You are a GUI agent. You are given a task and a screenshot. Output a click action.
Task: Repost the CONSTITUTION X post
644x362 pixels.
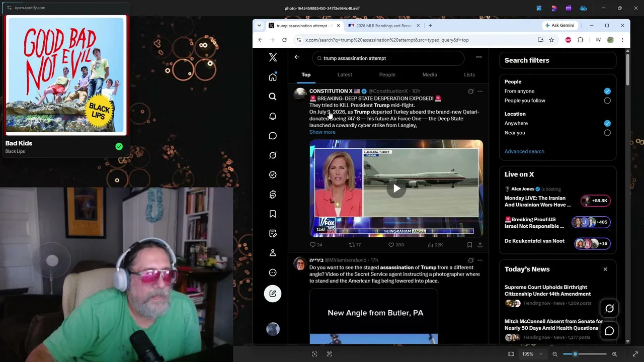[355, 245]
